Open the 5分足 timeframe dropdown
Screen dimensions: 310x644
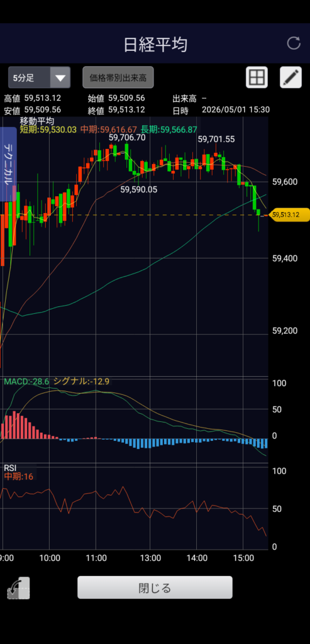point(40,77)
